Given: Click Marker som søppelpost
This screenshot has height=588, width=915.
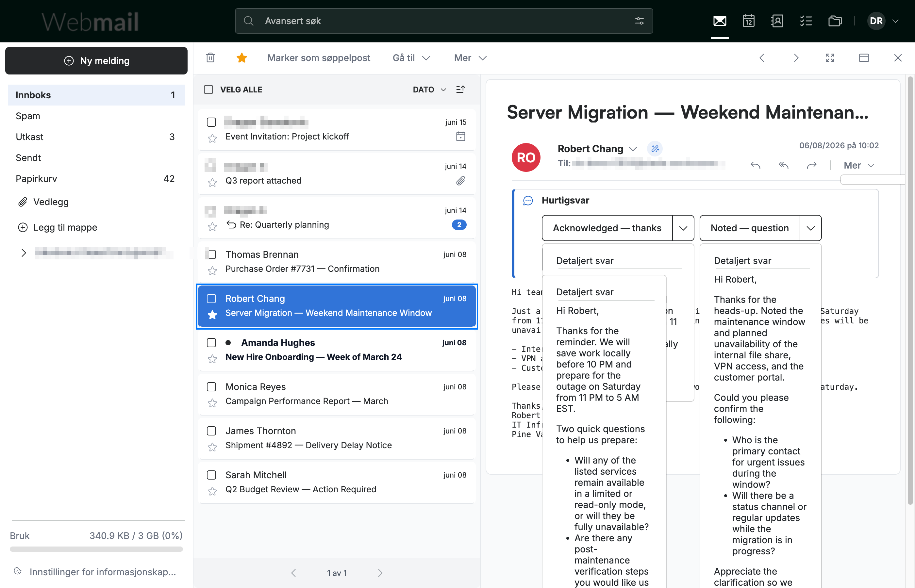Looking at the screenshot, I should (319, 57).
